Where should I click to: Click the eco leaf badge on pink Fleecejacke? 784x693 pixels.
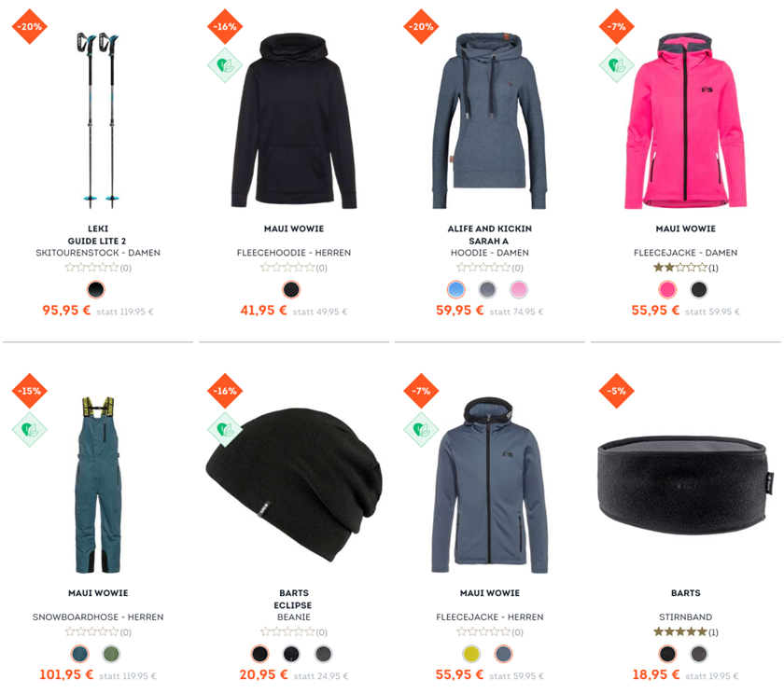point(617,65)
